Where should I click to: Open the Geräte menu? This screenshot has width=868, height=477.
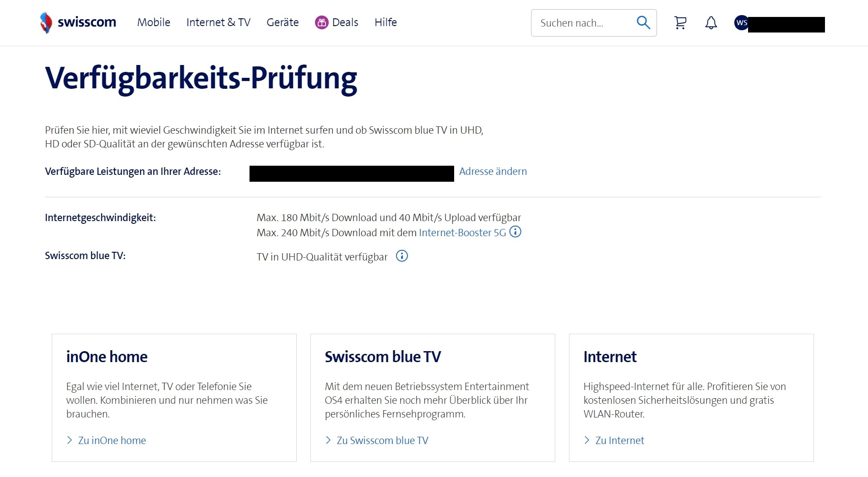282,22
